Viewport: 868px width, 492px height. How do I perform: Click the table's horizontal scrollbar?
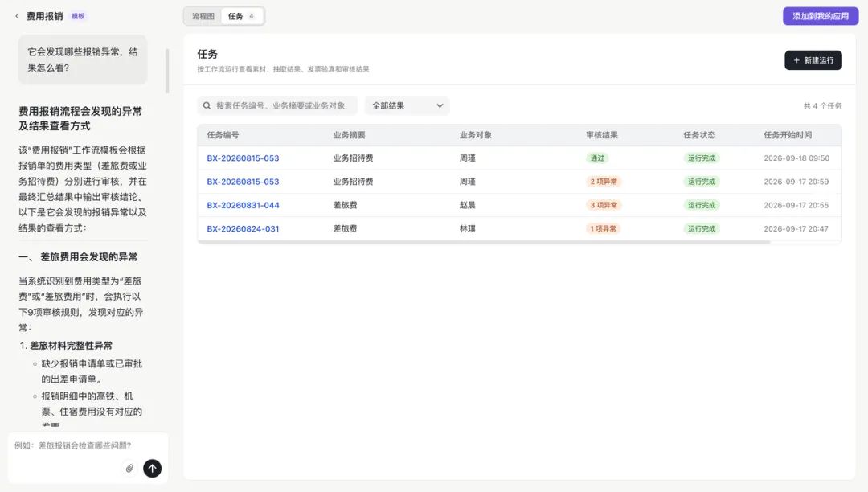(x=484, y=243)
